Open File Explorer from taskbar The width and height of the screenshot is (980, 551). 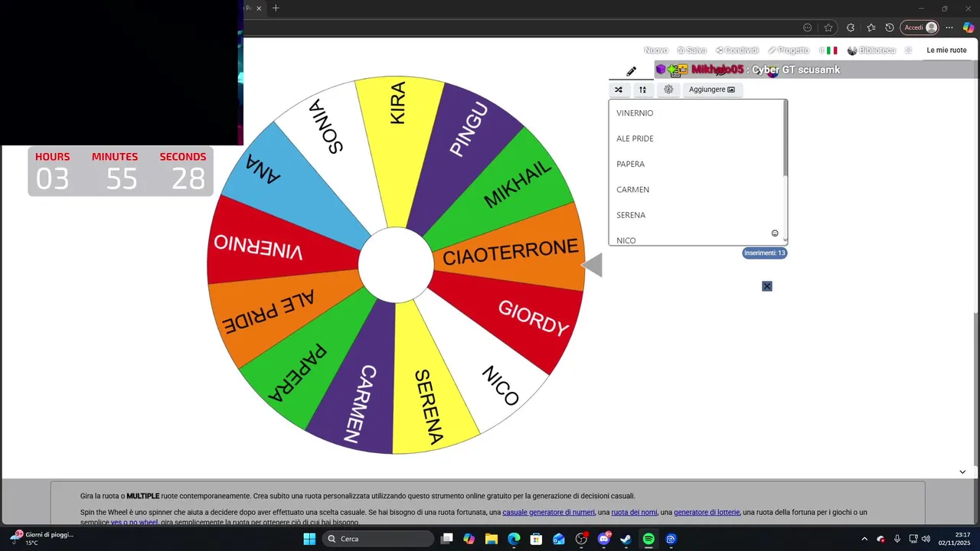pyautogui.click(x=492, y=539)
